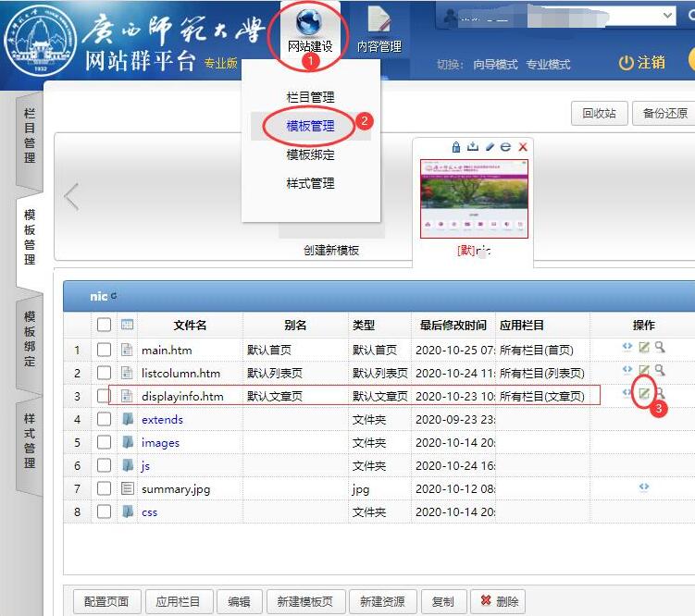Select the nic template thumbnail
695x616 pixels.
[x=473, y=197]
